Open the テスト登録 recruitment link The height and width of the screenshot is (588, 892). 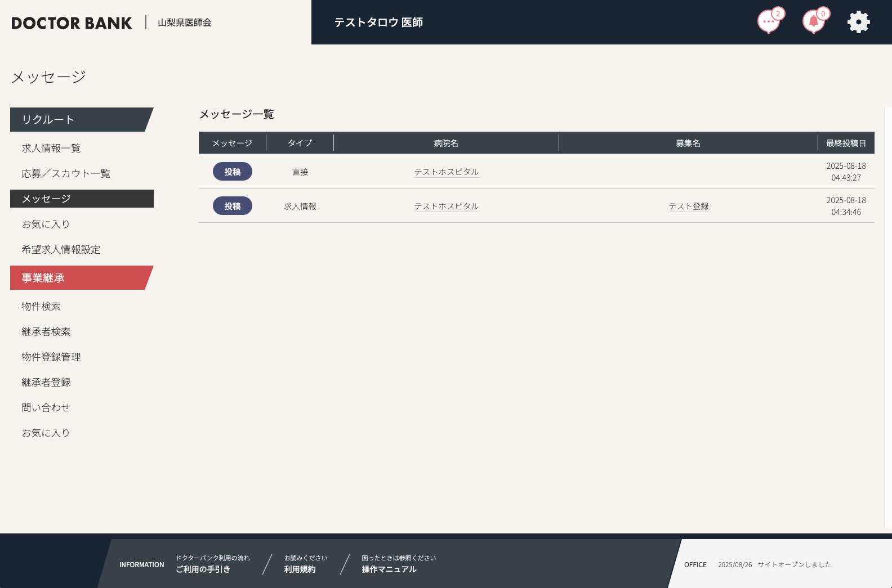688,207
